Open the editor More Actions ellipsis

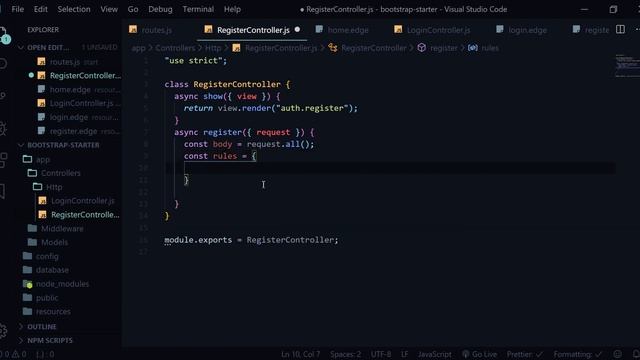637,29
